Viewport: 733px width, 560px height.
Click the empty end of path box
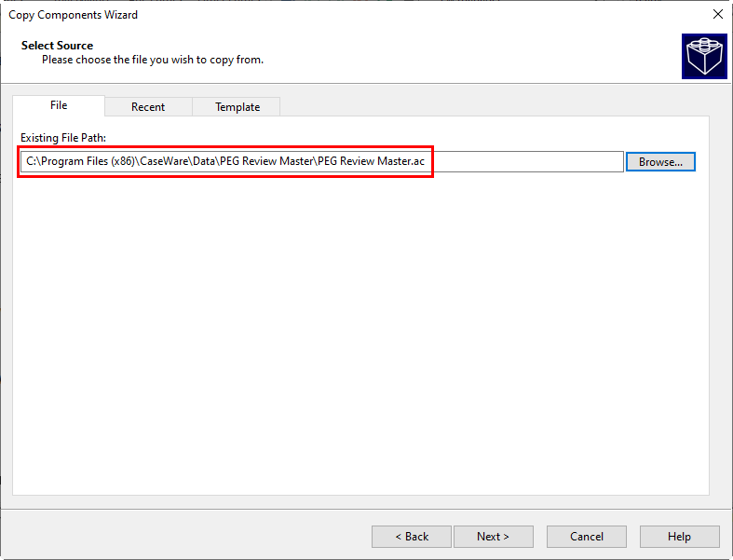coord(526,161)
